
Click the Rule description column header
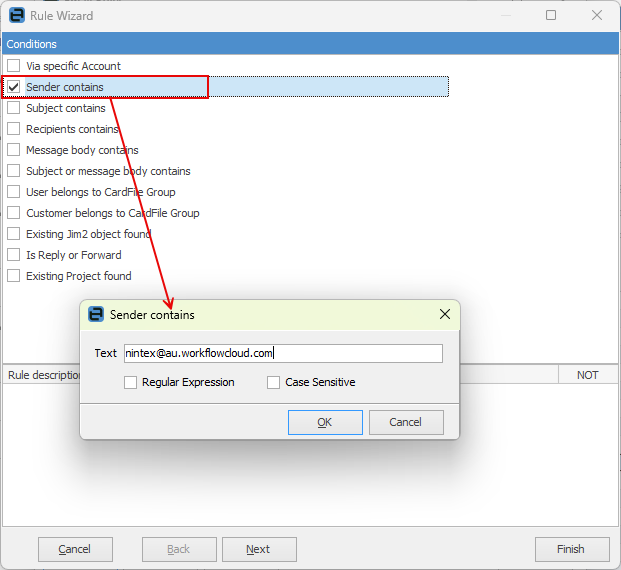(42, 375)
